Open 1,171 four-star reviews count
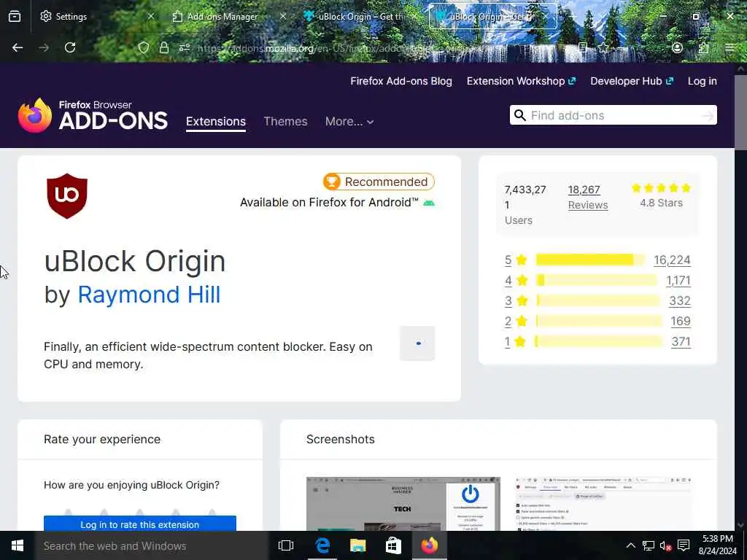Image resolution: width=747 pixels, height=560 pixels. [678, 281]
